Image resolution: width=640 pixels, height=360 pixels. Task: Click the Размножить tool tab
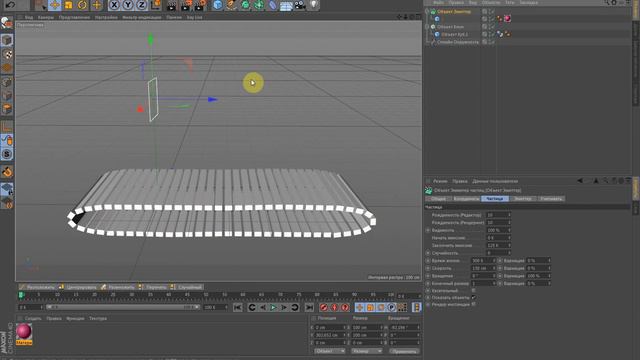point(118,287)
